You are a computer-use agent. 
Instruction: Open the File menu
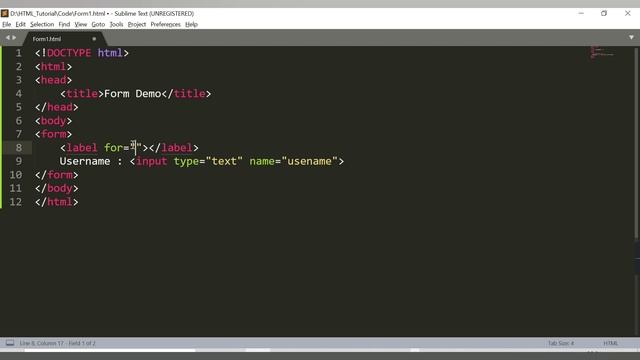click(7, 24)
